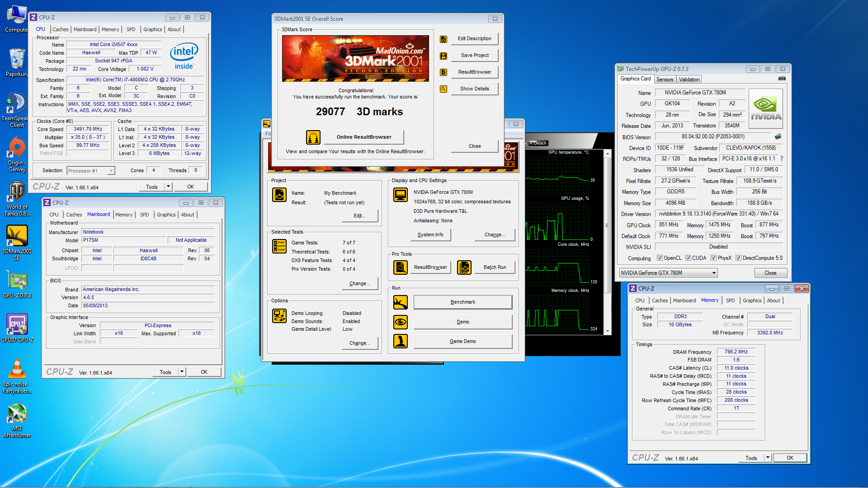
Task: Click the Show Details button
Action: click(475, 89)
